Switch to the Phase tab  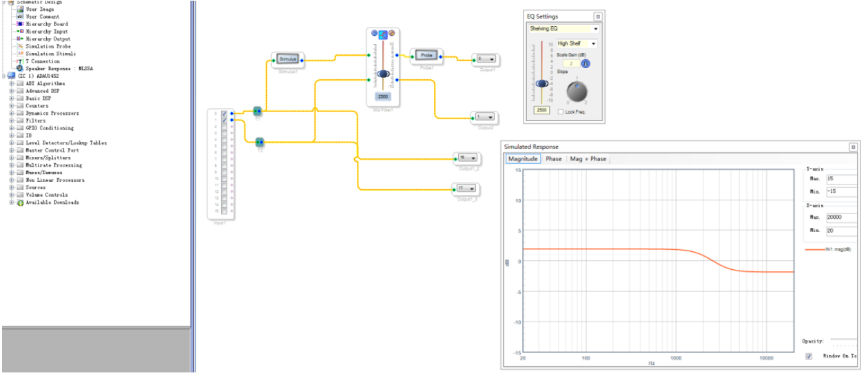click(553, 159)
